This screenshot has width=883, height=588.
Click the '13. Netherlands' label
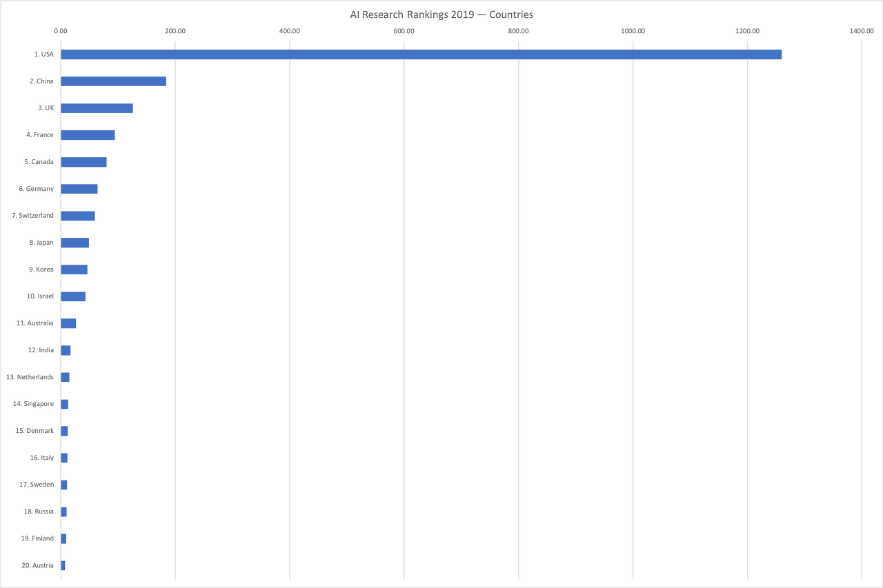pyautogui.click(x=30, y=377)
